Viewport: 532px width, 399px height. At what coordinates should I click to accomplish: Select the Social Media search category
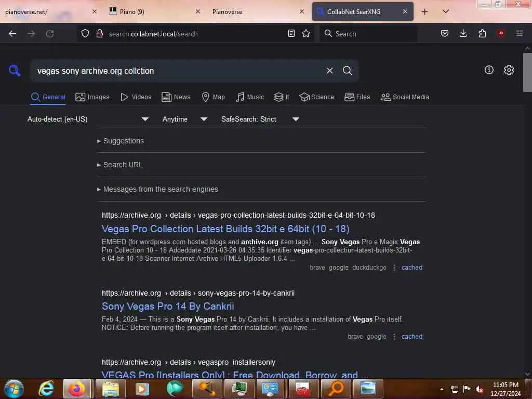(405, 97)
